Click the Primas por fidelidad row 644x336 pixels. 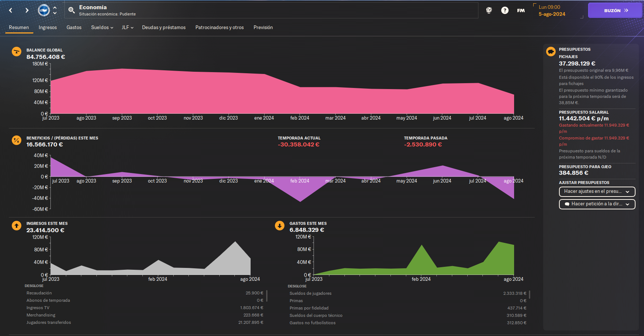(408, 308)
